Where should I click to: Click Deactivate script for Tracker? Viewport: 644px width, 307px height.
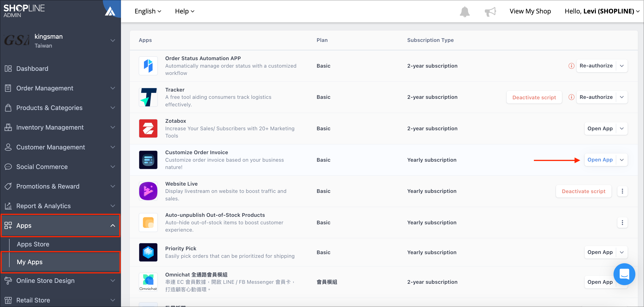[x=534, y=97]
